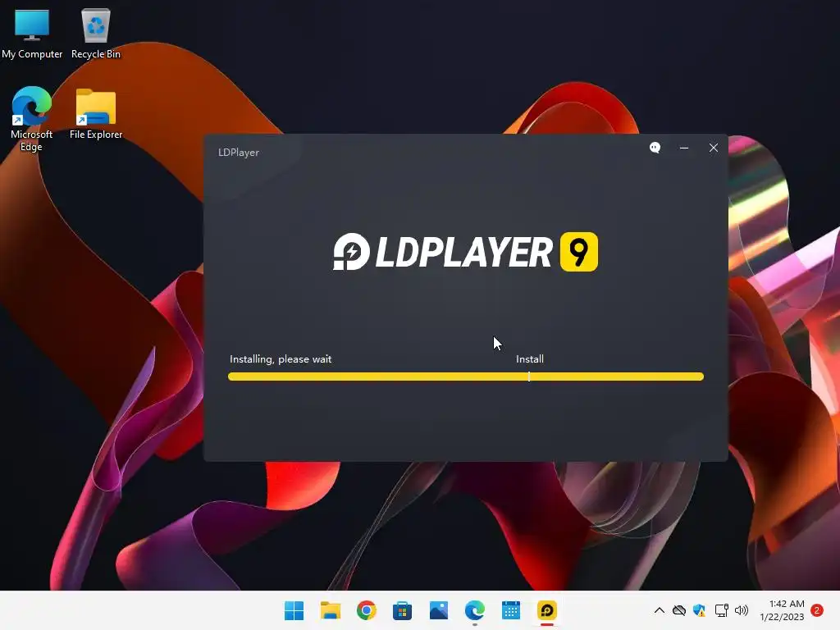Click the LDPlayer 9 logo
The width and height of the screenshot is (840, 630).
point(466,252)
